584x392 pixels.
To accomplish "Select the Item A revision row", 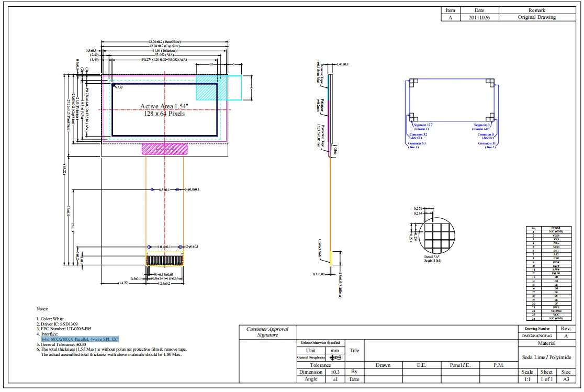I will [450, 16].
